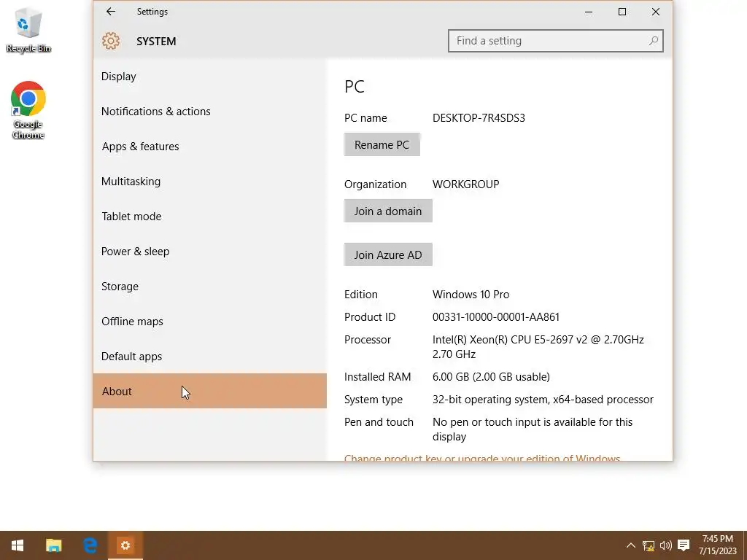
Task: Go to Notifications & actions
Action: pyautogui.click(x=210, y=112)
